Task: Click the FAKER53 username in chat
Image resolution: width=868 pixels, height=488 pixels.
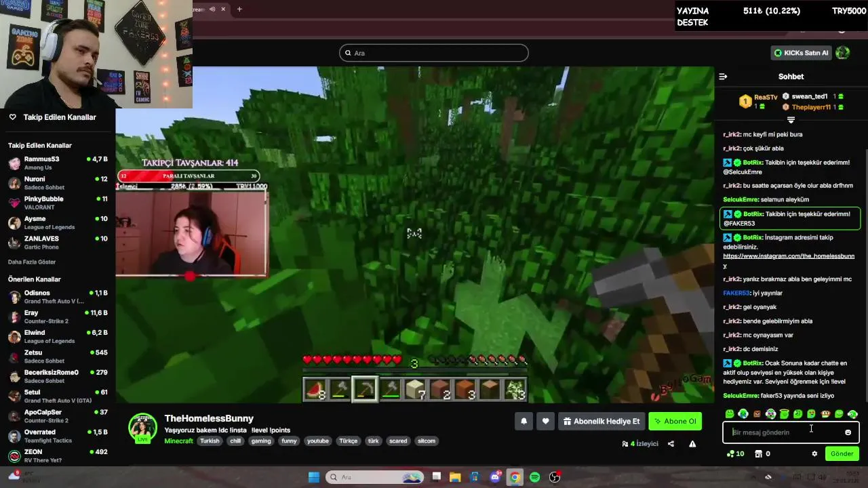Action: tap(736, 293)
